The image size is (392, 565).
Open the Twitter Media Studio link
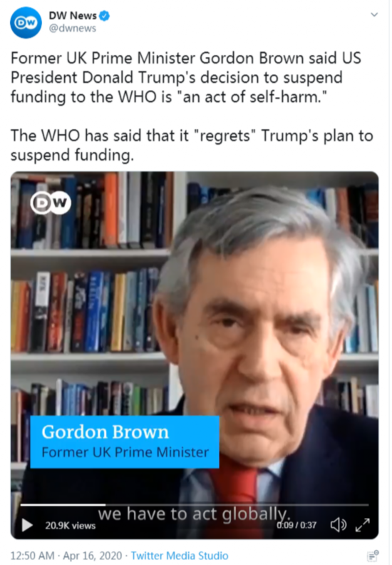[x=180, y=556]
